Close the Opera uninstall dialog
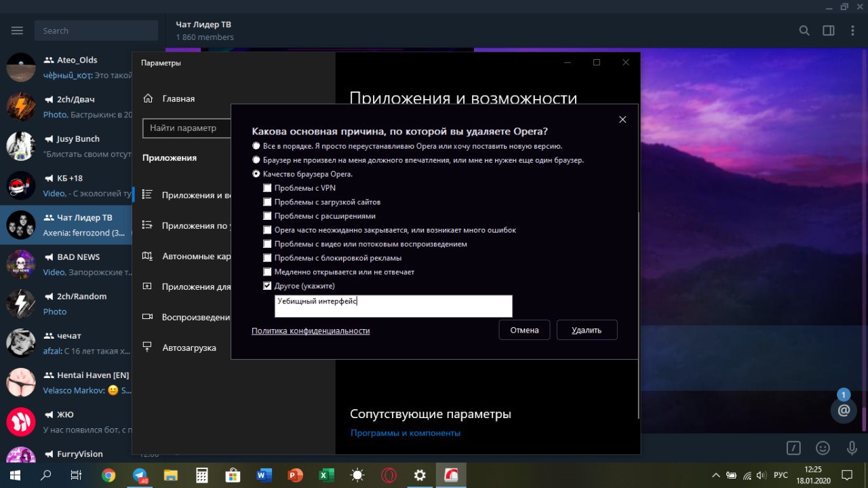The width and height of the screenshot is (868, 488). point(623,119)
